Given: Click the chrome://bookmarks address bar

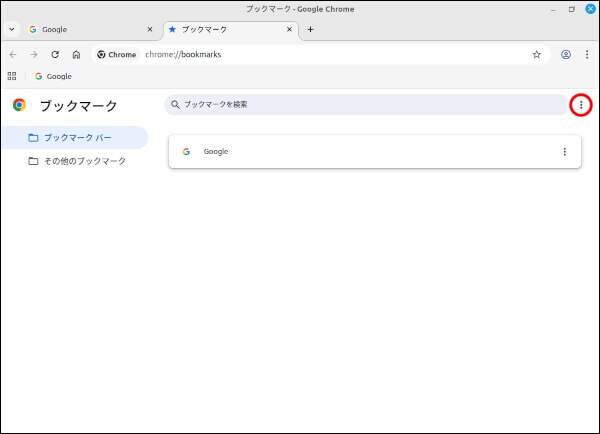Looking at the screenshot, I should click(x=321, y=54).
